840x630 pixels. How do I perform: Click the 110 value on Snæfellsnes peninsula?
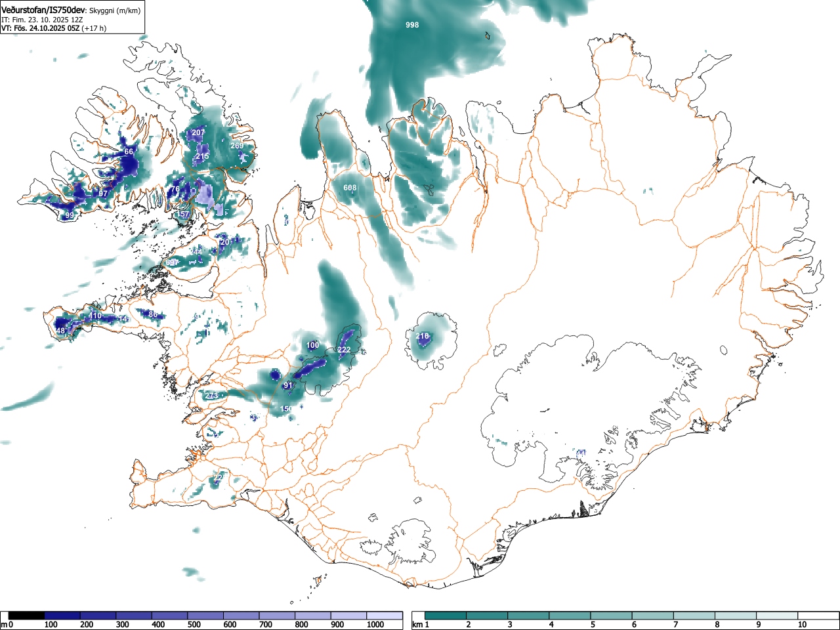pyautogui.click(x=95, y=316)
